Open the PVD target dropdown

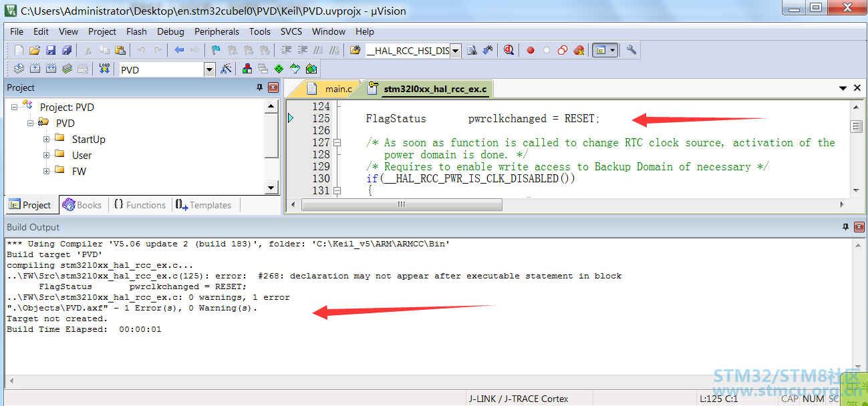point(209,69)
